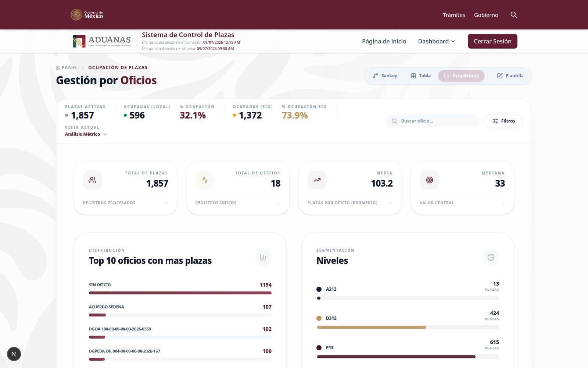Click the target icon in Mediana card

tap(430, 180)
